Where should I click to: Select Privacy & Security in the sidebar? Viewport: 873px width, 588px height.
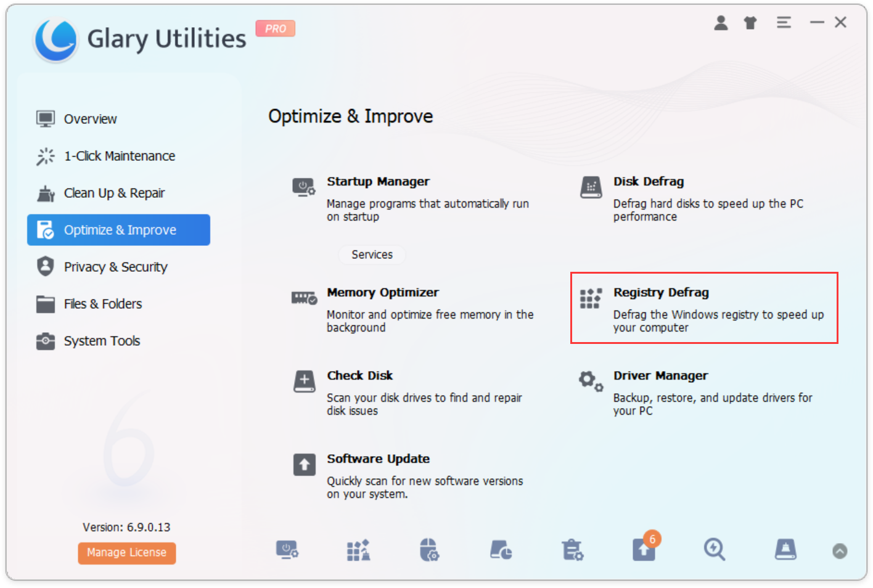[115, 267]
